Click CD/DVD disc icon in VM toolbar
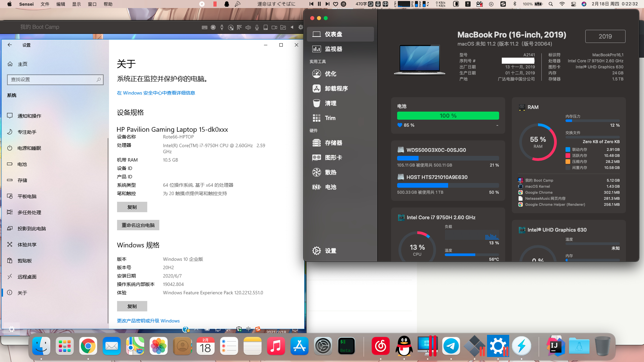The width and height of the screenshot is (644, 362). [x=231, y=27]
